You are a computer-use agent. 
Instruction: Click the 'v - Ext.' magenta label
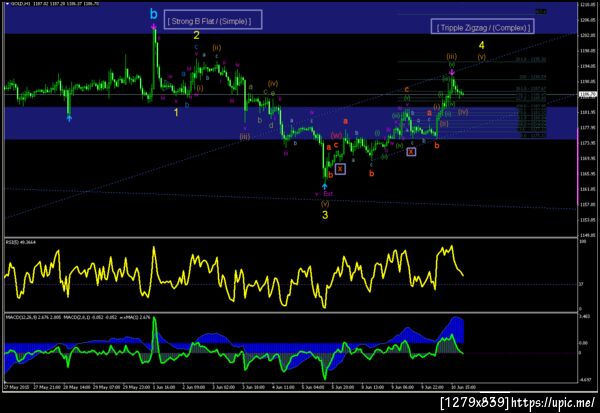click(x=324, y=194)
